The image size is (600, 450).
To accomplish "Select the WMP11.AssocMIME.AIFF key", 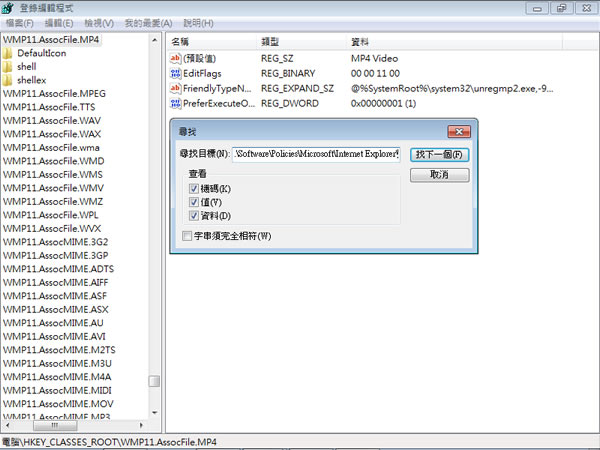I will click(x=55, y=282).
